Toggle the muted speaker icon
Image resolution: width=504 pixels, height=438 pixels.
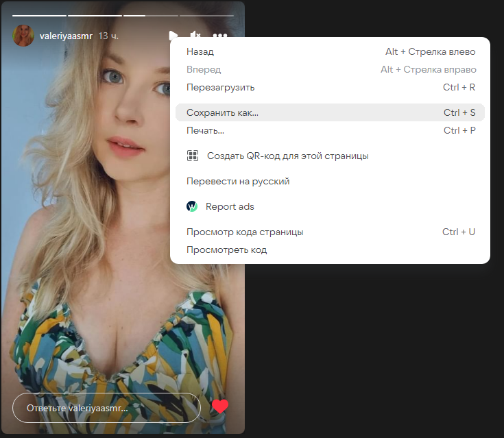coord(195,35)
